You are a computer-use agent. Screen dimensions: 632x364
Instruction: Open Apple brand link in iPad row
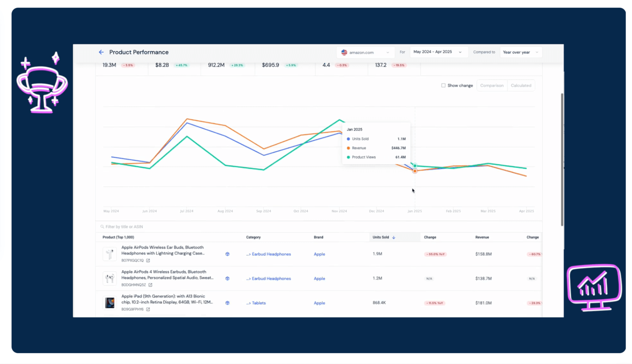point(319,303)
